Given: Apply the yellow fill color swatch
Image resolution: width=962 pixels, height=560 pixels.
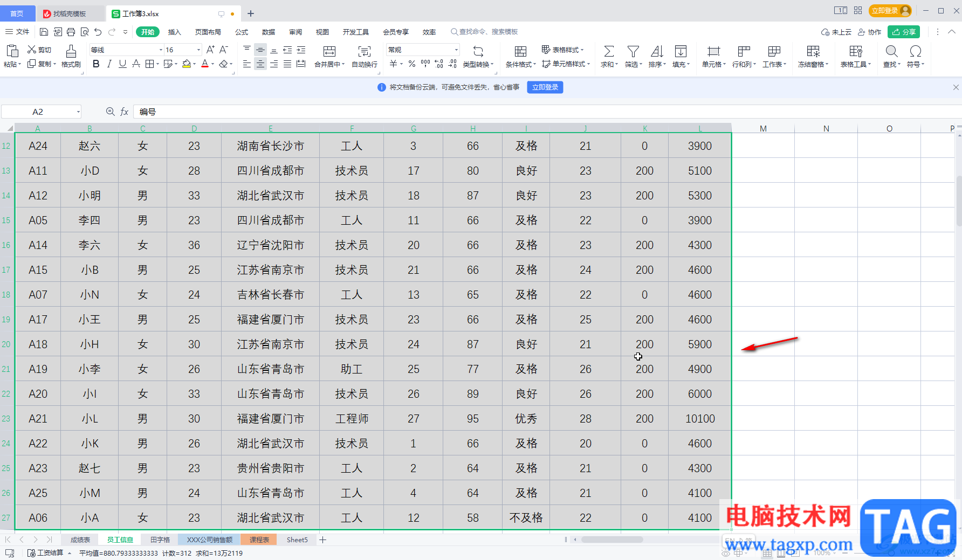Looking at the screenshot, I should click(x=187, y=64).
